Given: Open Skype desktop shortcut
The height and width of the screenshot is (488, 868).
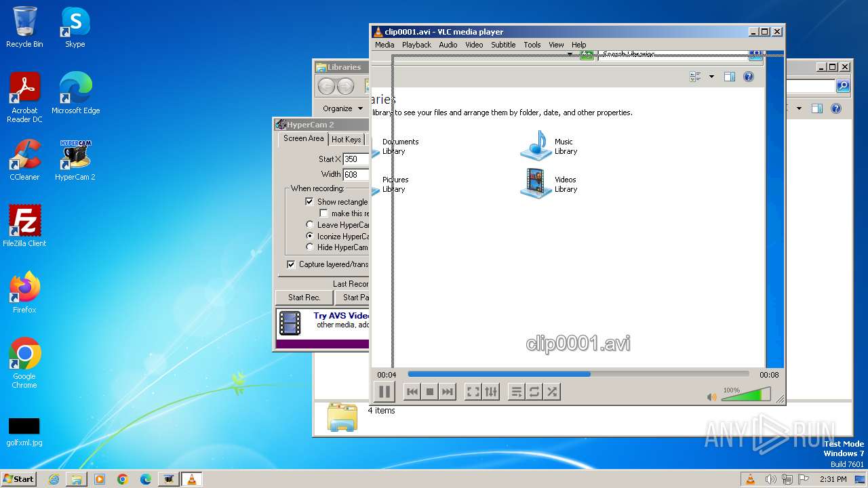Looking at the screenshot, I should (x=75, y=27).
